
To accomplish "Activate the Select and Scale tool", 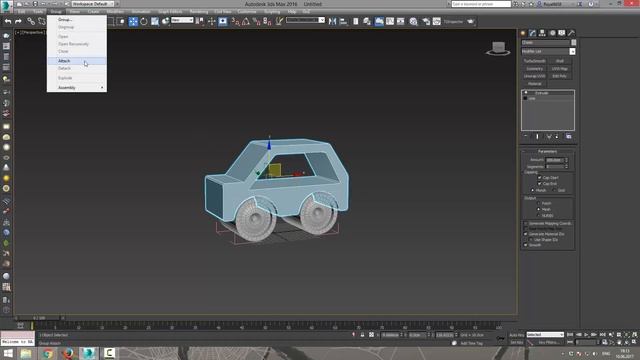I will [155, 22].
